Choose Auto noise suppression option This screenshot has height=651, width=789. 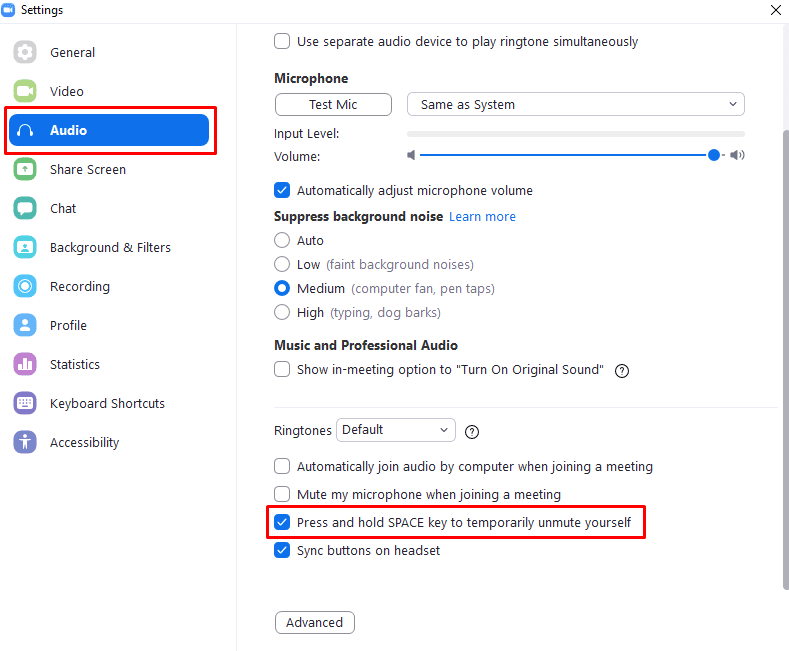point(282,240)
